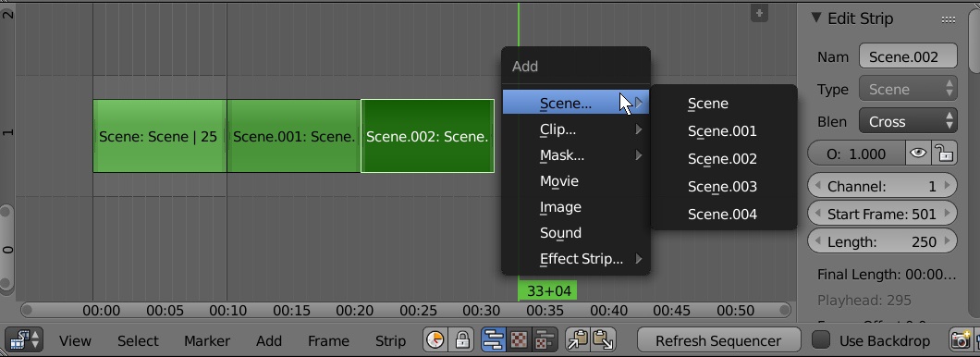Toggle the sync visible range clock icon
980x357 pixels.
point(435,340)
